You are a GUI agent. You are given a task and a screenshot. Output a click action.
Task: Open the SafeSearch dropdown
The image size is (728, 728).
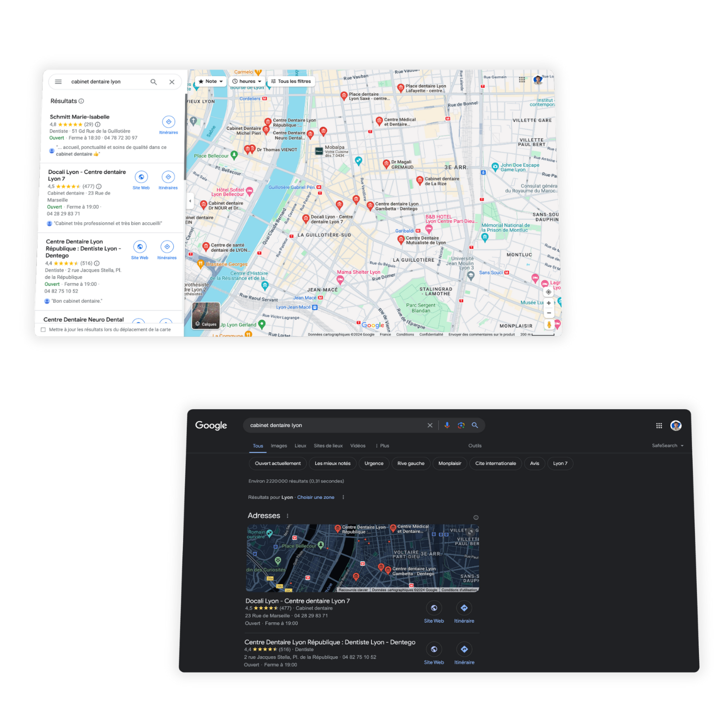[x=667, y=446]
